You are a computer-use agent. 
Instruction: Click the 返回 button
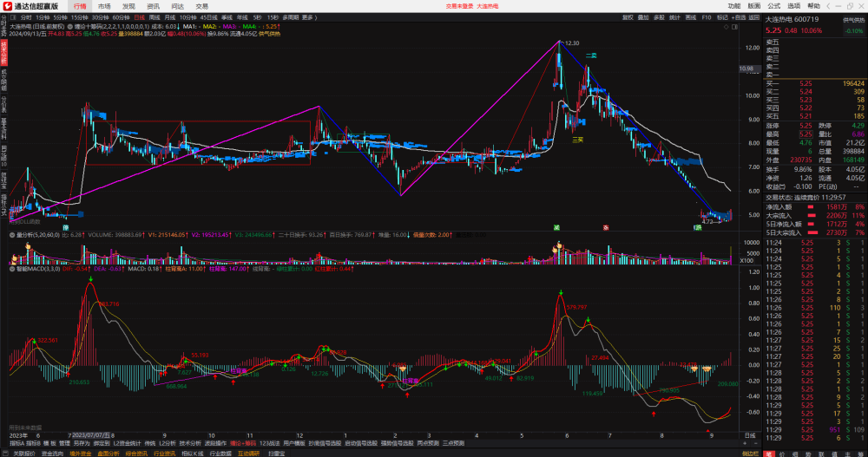(754, 17)
